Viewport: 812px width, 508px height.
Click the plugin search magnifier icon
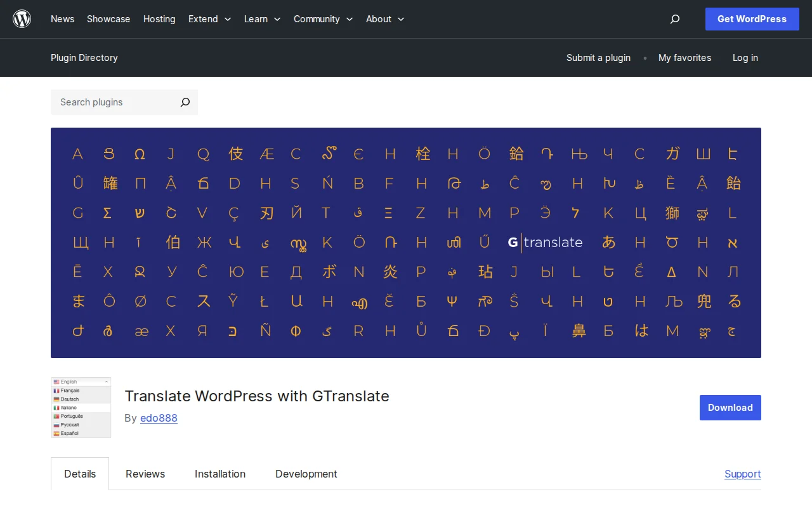(185, 102)
